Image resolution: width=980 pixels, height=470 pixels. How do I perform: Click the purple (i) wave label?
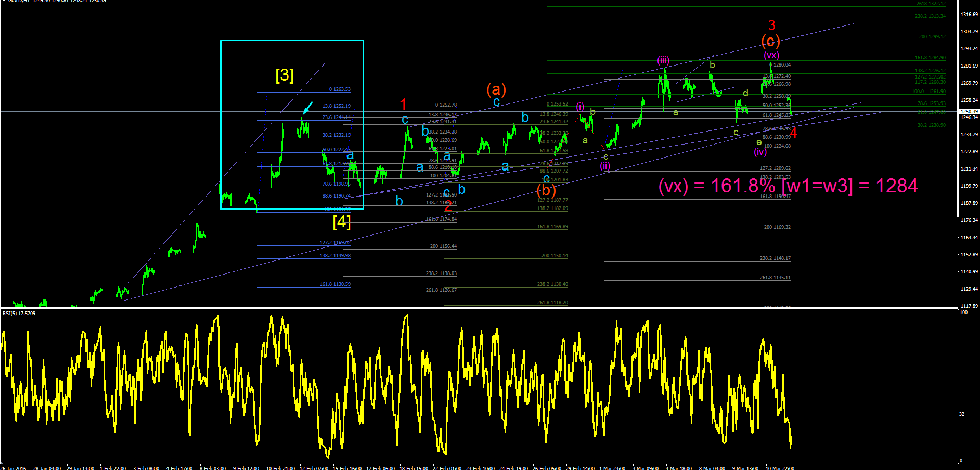[x=580, y=107]
